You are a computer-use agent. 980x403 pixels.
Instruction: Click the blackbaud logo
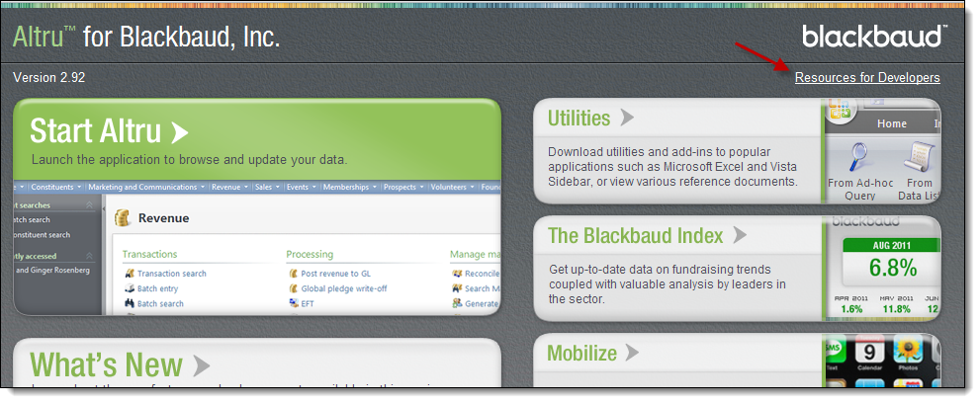coord(874,37)
